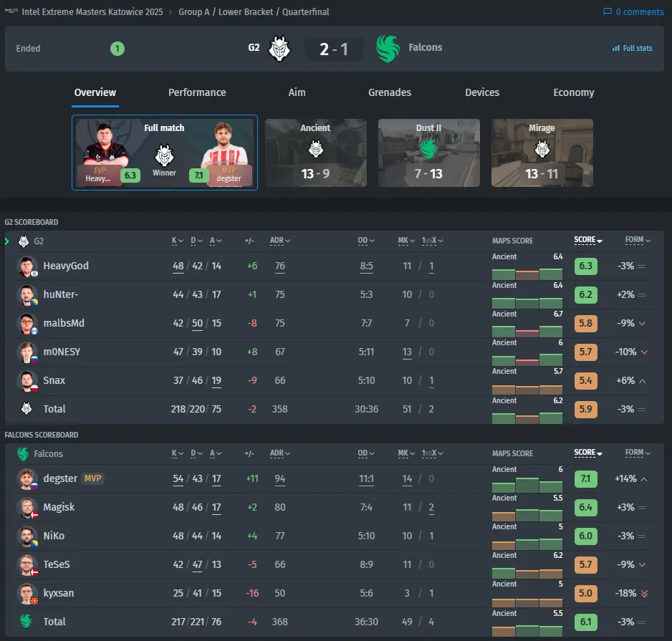Click the G2 team logo in the score header
Viewport: 672px width, 641px height.
click(x=279, y=48)
